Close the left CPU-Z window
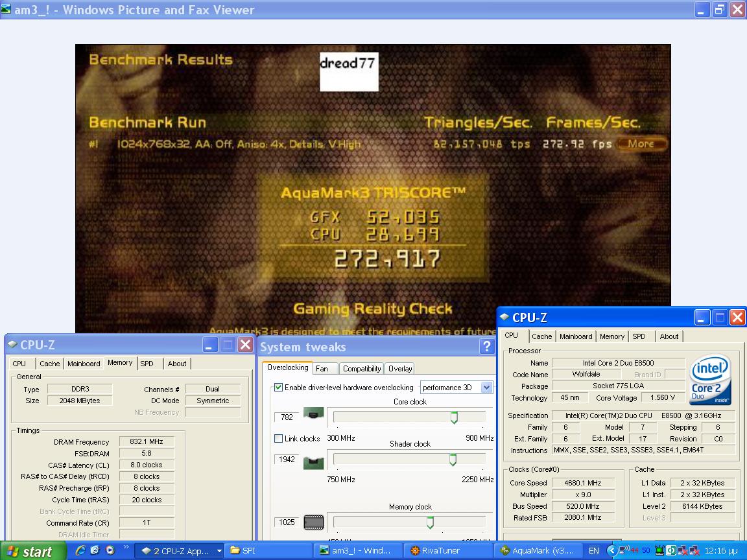747x560 pixels. [x=245, y=345]
